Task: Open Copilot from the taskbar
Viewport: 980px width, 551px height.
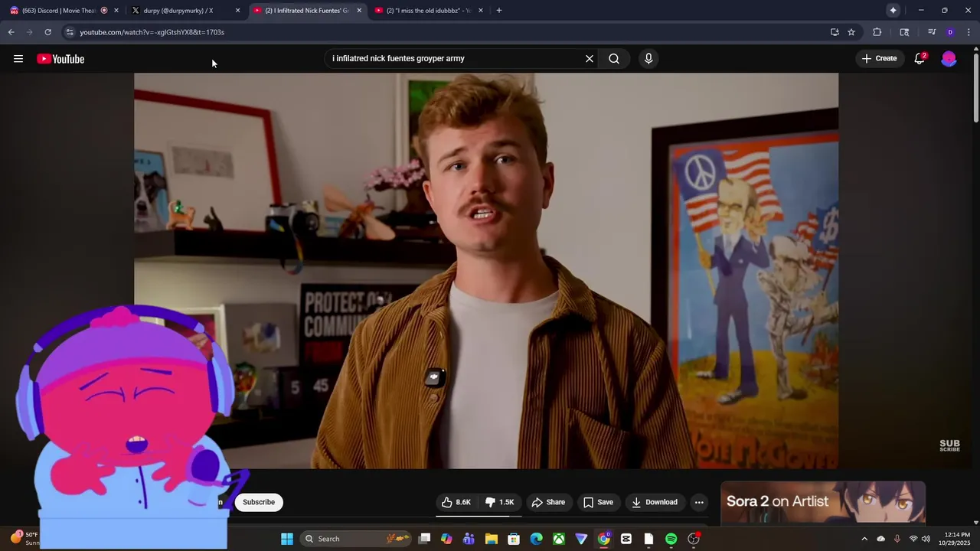Action: coord(446,539)
